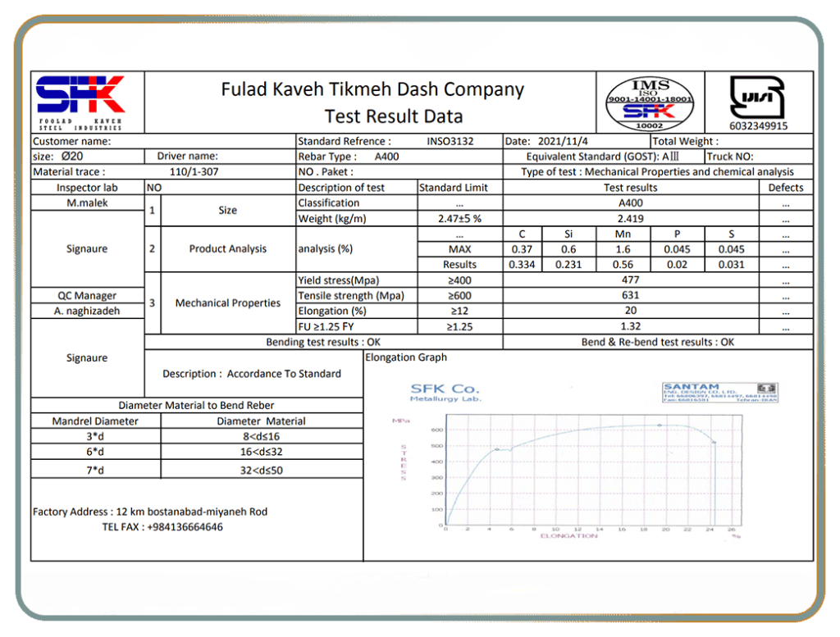The height and width of the screenshot is (637, 840).
Task: Click the Iranian standard mark logo
Action: click(x=757, y=97)
